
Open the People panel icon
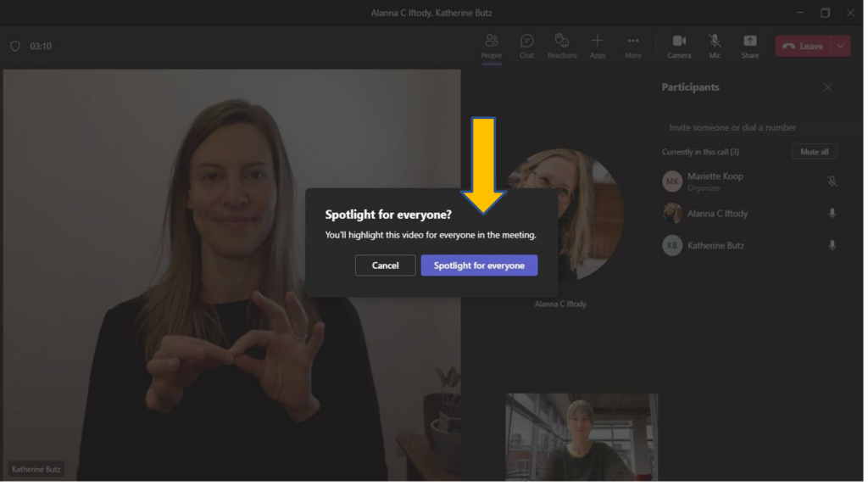click(492, 42)
